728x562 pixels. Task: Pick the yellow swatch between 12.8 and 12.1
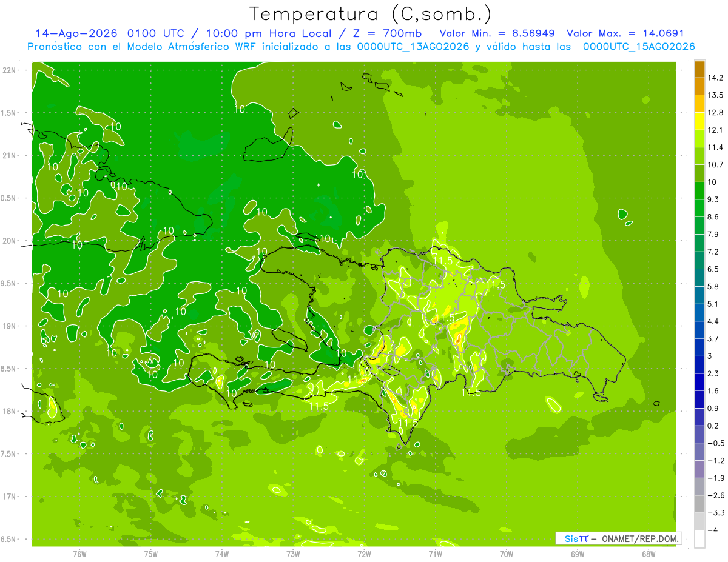tap(699, 121)
